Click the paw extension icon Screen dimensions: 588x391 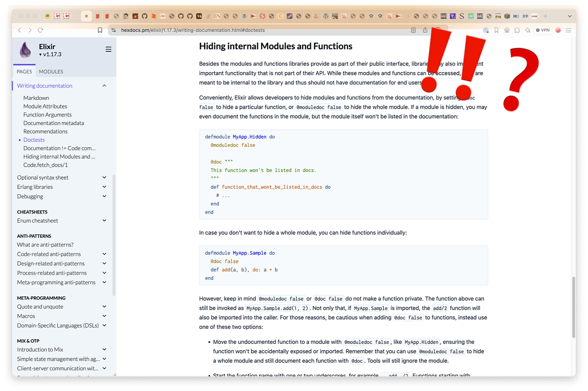(507, 30)
